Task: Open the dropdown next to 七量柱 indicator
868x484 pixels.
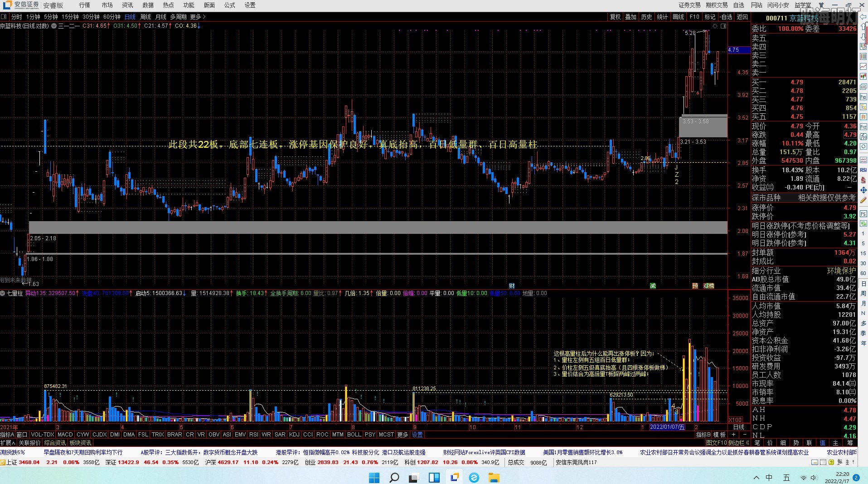Action: click(3, 293)
